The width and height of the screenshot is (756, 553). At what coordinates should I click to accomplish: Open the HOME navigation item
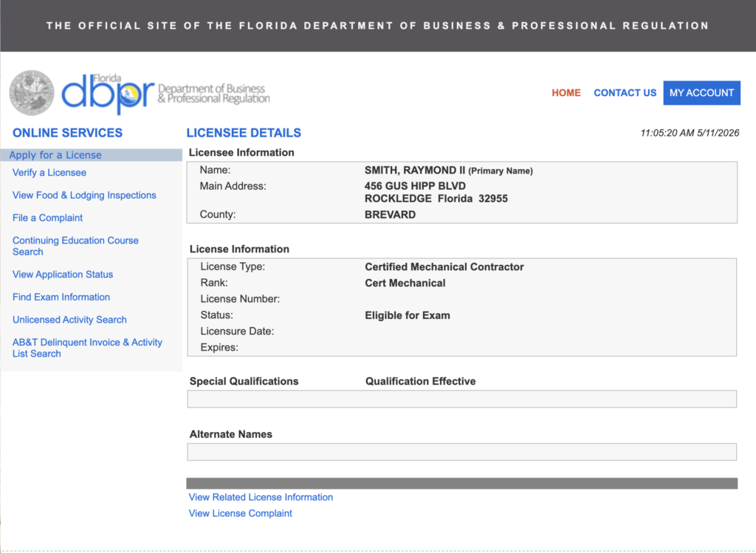coord(566,92)
